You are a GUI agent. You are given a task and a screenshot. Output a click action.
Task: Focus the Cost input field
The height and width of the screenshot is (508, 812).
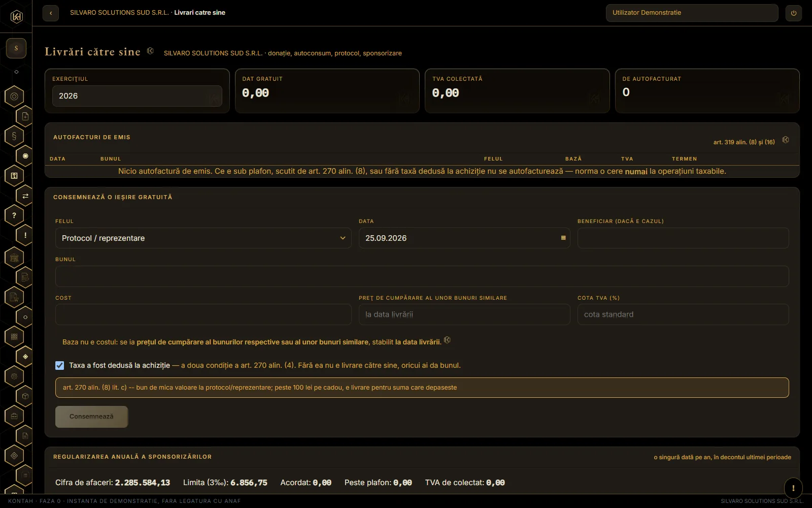click(x=203, y=314)
